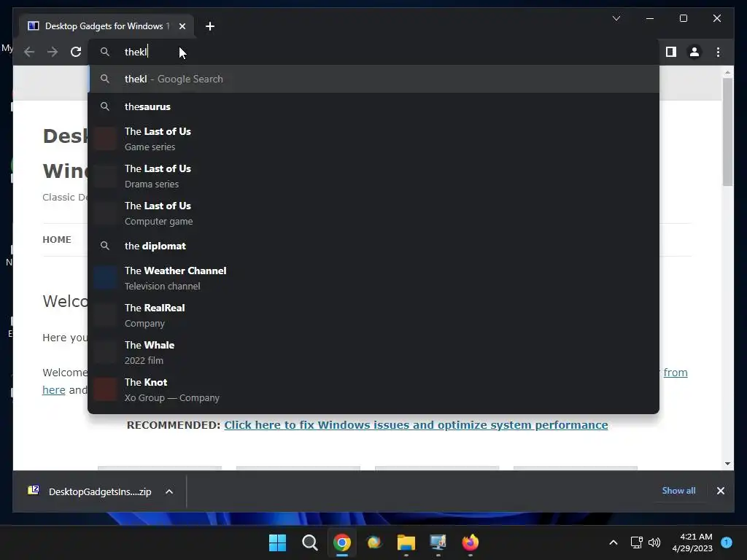
Task: Open Windows taskbar search
Action: pos(309,542)
